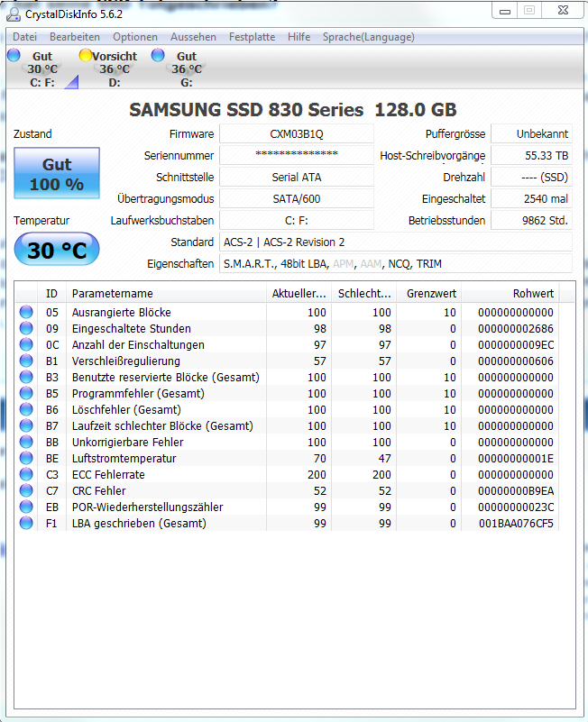588x722 pixels.
Task: Click the blue status orb of disk C: F:
Action: 14,55
